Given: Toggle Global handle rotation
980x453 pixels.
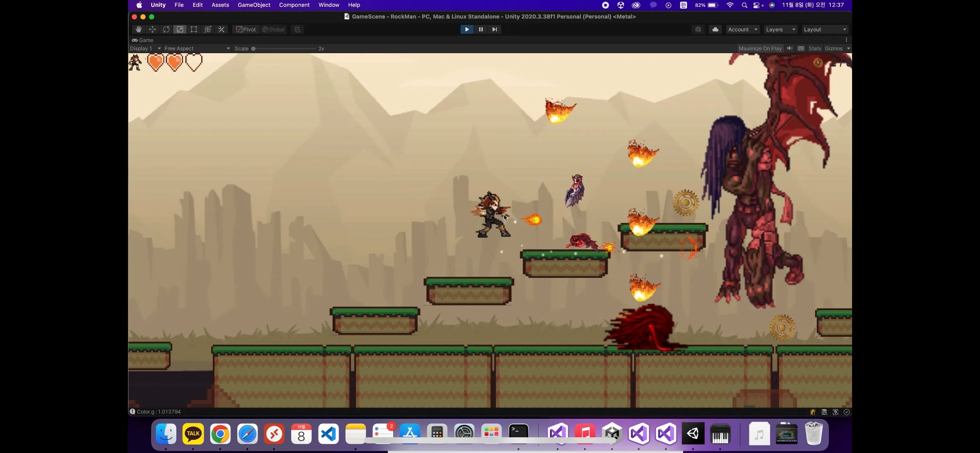Looking at the screenshot, I should tap(273, 29).
